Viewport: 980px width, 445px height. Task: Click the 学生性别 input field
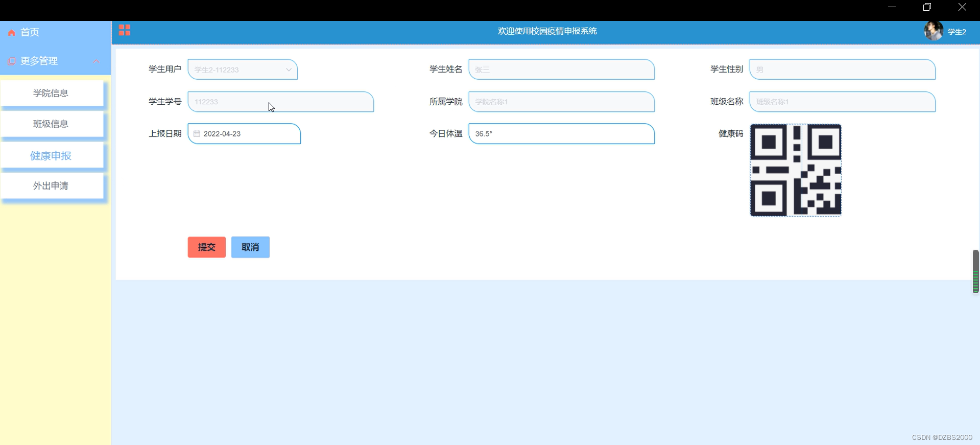pos(842,69)
